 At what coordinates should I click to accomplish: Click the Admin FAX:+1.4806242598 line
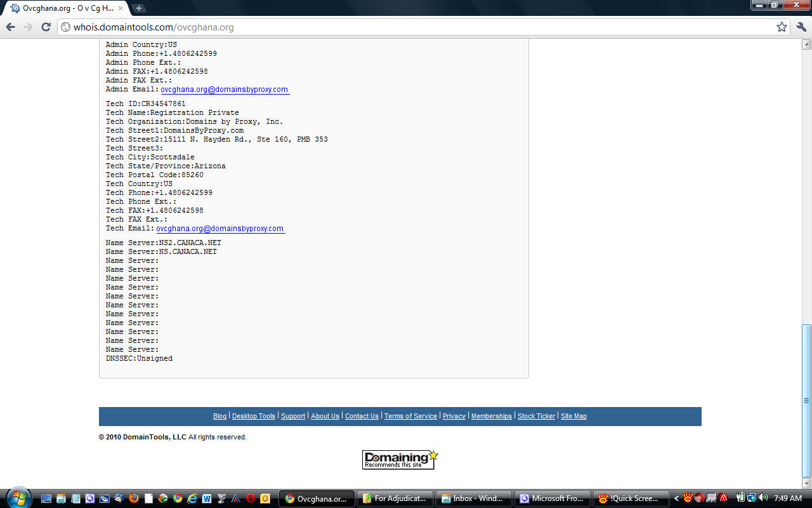[157, 72]
